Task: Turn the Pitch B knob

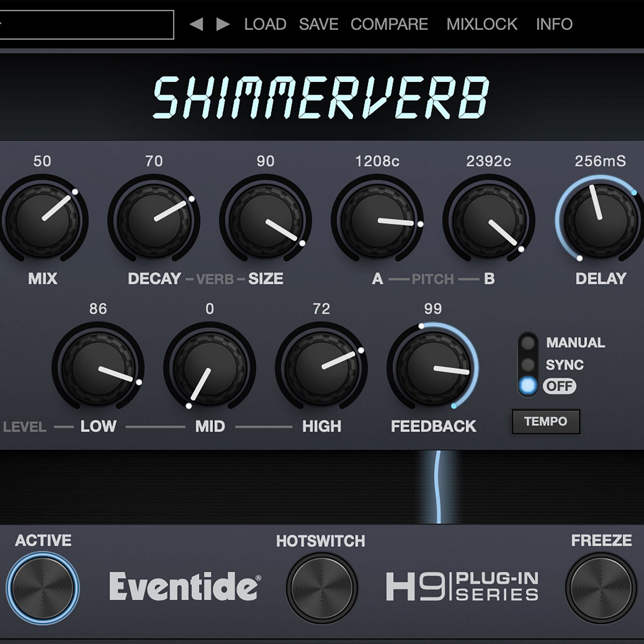Action: (x=490, y=221)
